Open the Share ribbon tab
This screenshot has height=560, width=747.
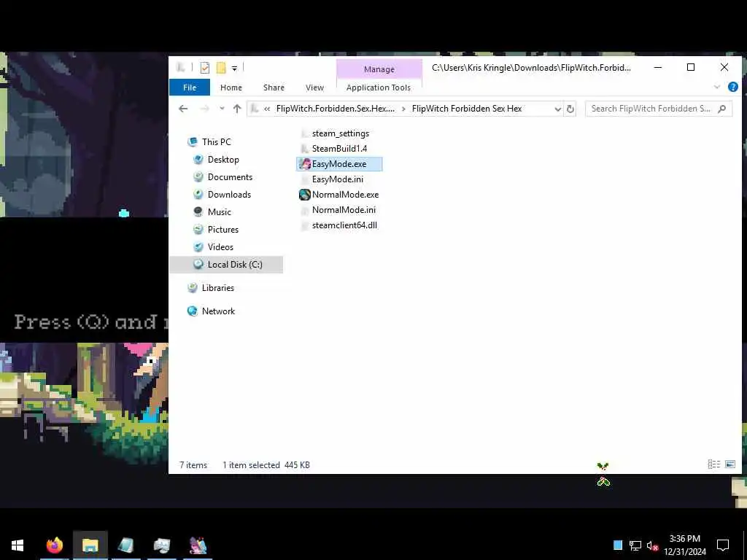(274, 87)
